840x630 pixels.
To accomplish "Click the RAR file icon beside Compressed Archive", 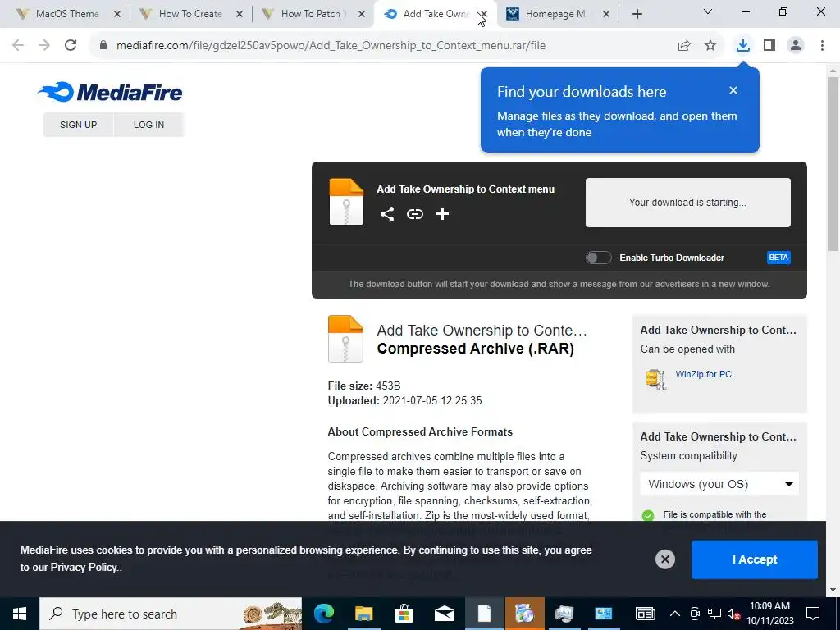I will pos(345,339).
